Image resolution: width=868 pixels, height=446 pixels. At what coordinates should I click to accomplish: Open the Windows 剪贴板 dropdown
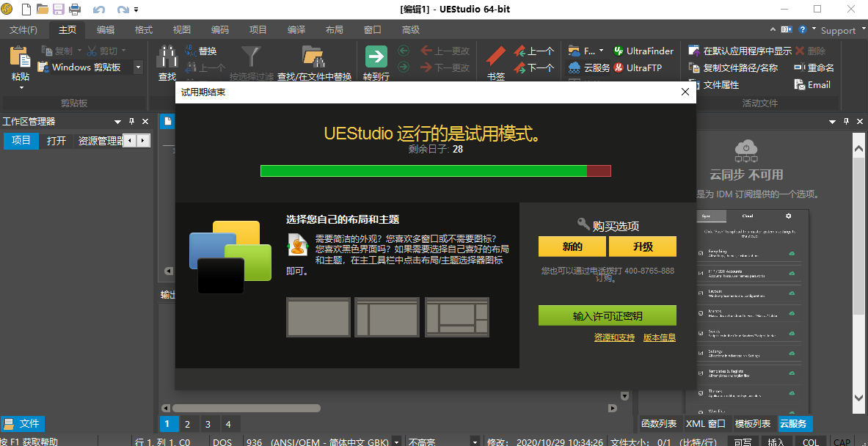coord(139,67)
